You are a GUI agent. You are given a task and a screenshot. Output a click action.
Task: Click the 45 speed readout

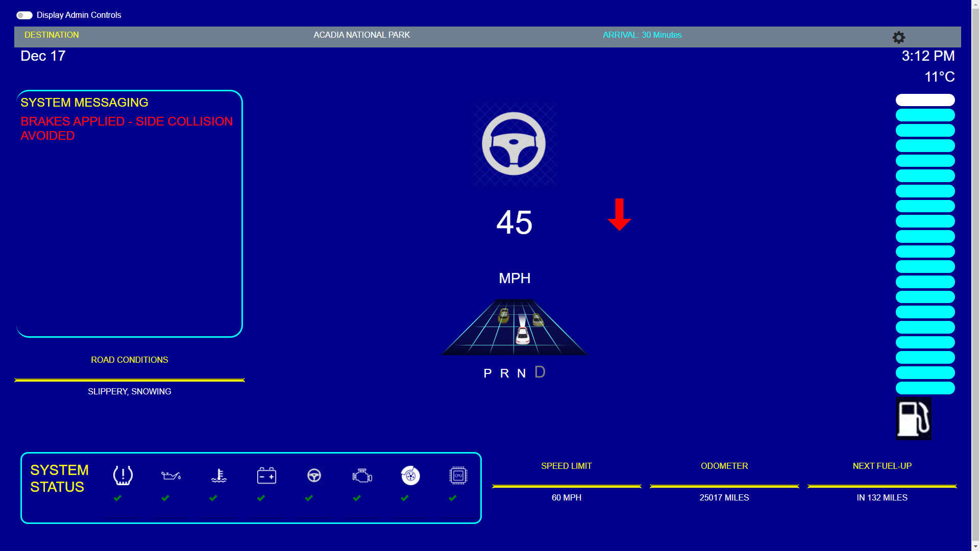point(514,222)
